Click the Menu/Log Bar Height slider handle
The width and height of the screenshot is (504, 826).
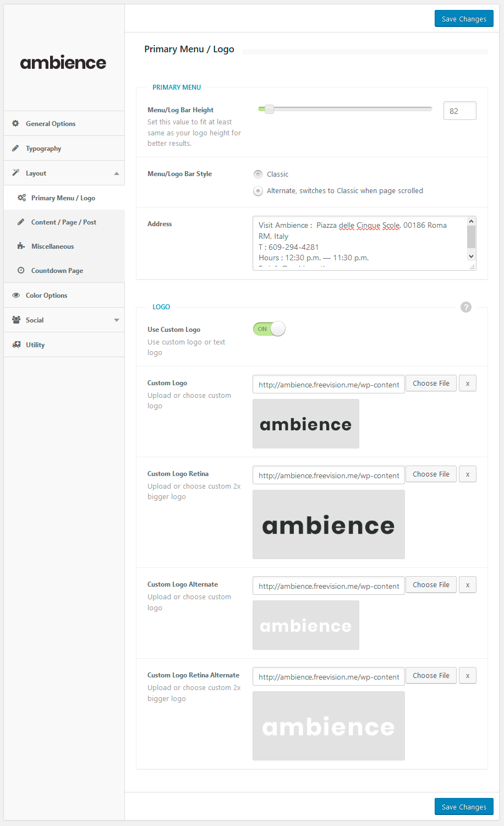click(269, 109)
